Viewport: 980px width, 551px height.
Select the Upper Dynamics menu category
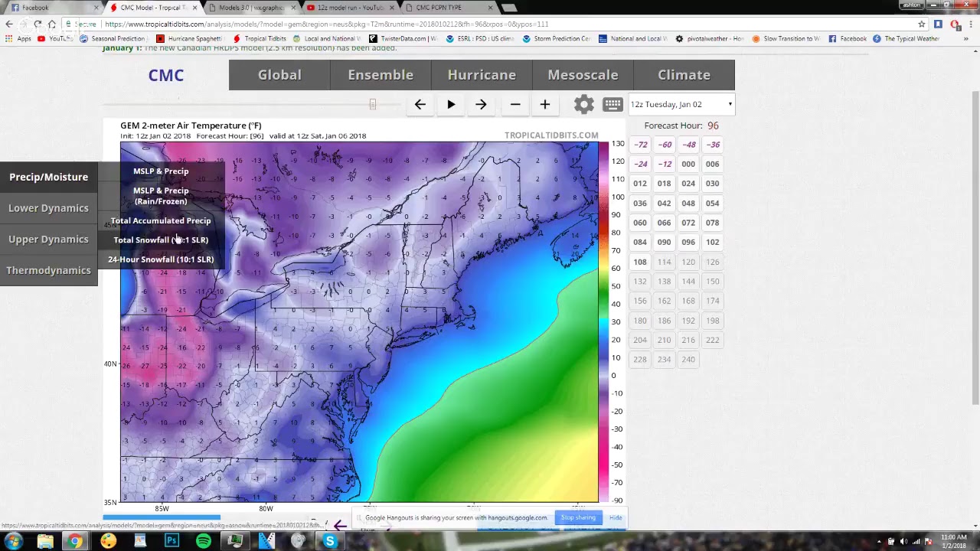[48, 239]
